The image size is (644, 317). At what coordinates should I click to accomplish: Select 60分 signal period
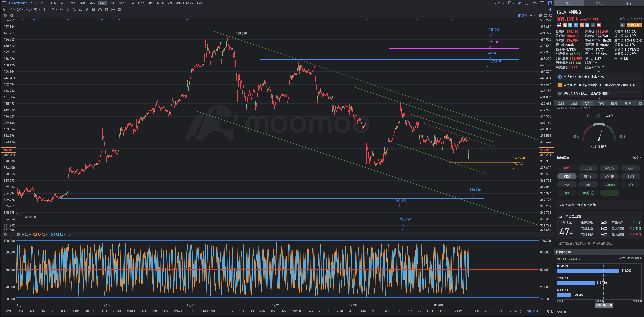609,116
